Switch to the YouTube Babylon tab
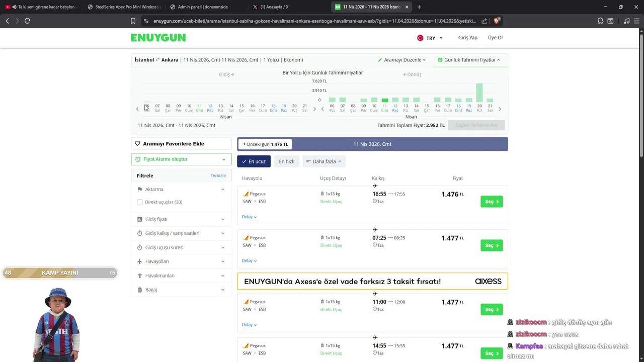Viewport: 644px width, 362px height. pos(40,7)
